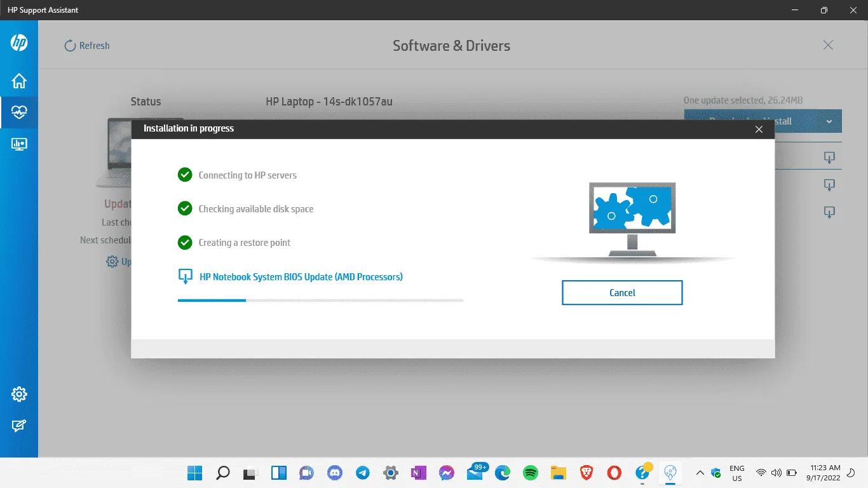Screen dimensions: 868x488
Task: Open Telegram from the taskbar
Action: tap(362, 473)
